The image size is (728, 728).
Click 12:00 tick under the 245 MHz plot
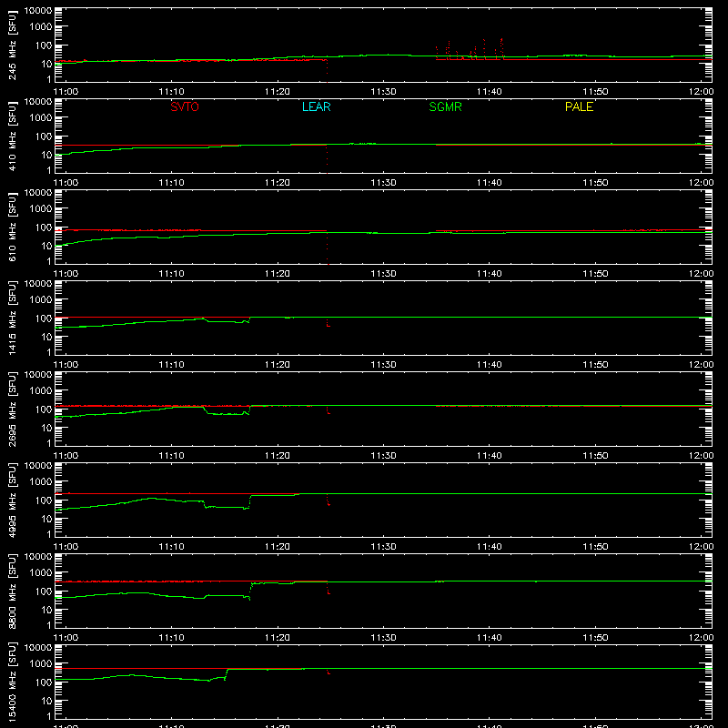(x=701, y=92)
